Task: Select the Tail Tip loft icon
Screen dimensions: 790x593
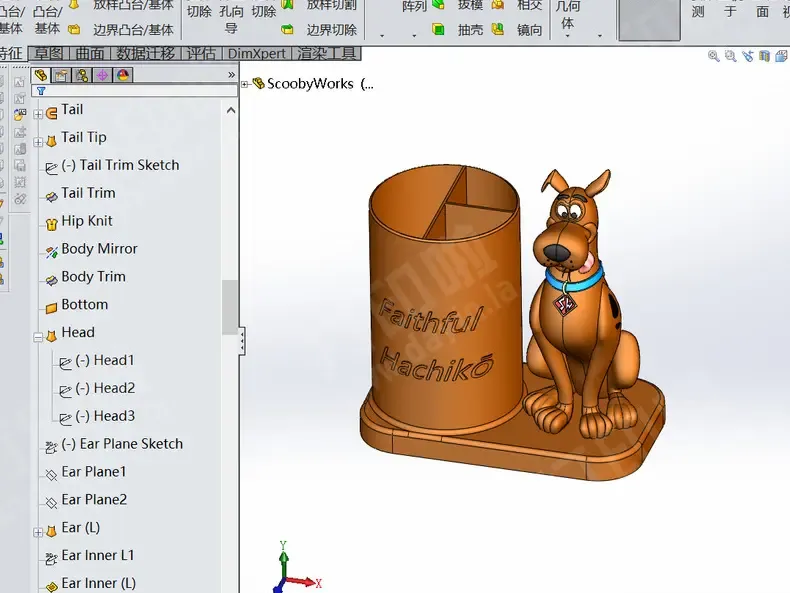Action: click(51, 141)
